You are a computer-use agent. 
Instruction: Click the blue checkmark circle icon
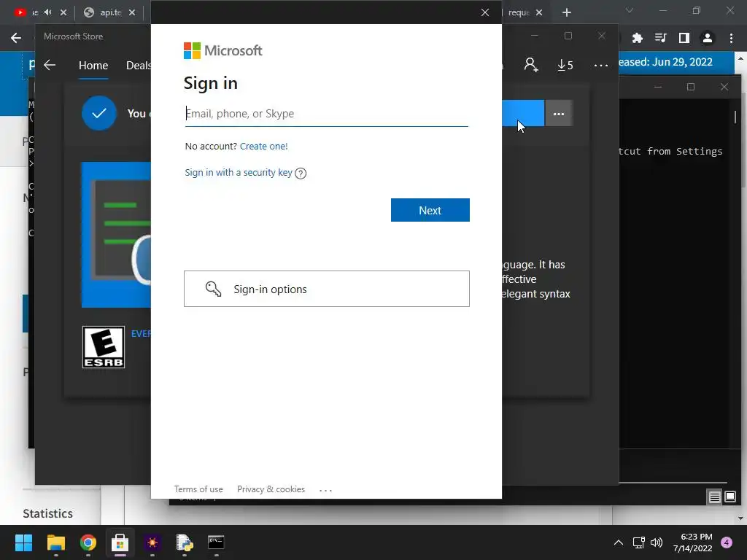(99, 113)
